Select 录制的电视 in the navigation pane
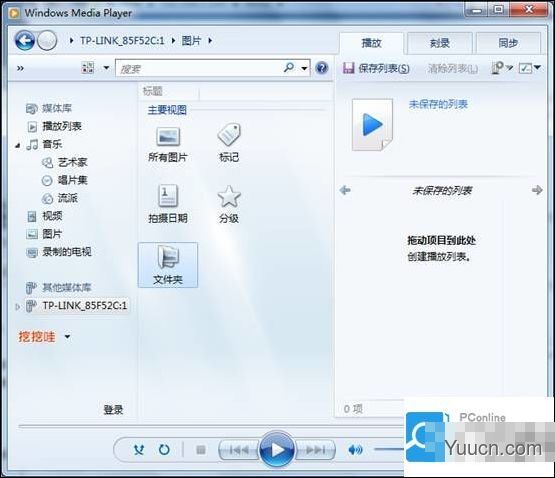Viewport: 555px width, 478px height. tap(59, 252)
